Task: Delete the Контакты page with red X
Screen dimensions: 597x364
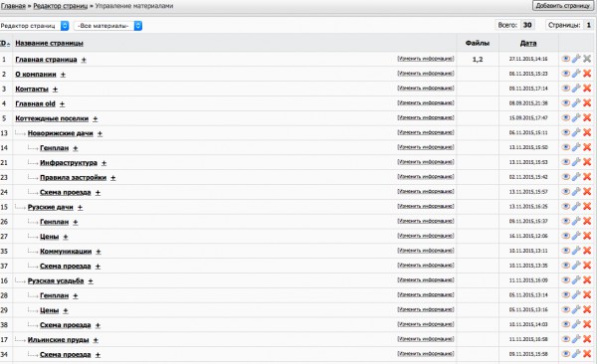Action: coord(587,89)
